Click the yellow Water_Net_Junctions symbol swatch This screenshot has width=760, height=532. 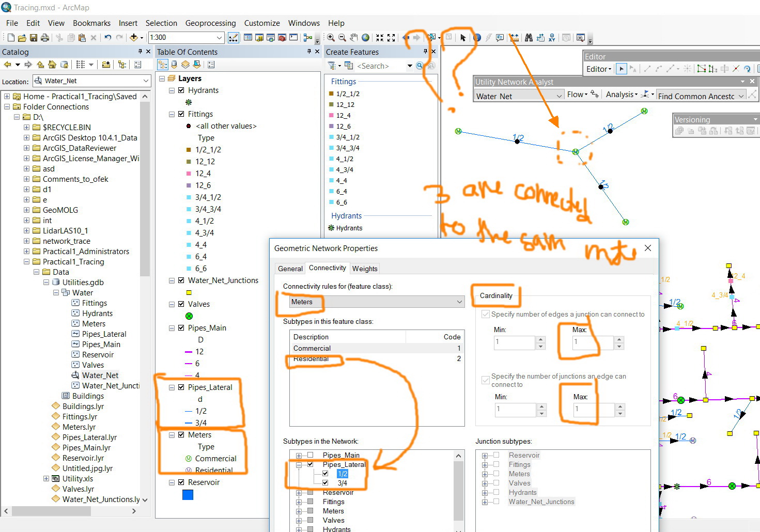pyautogui.click(x=189, y=292)
